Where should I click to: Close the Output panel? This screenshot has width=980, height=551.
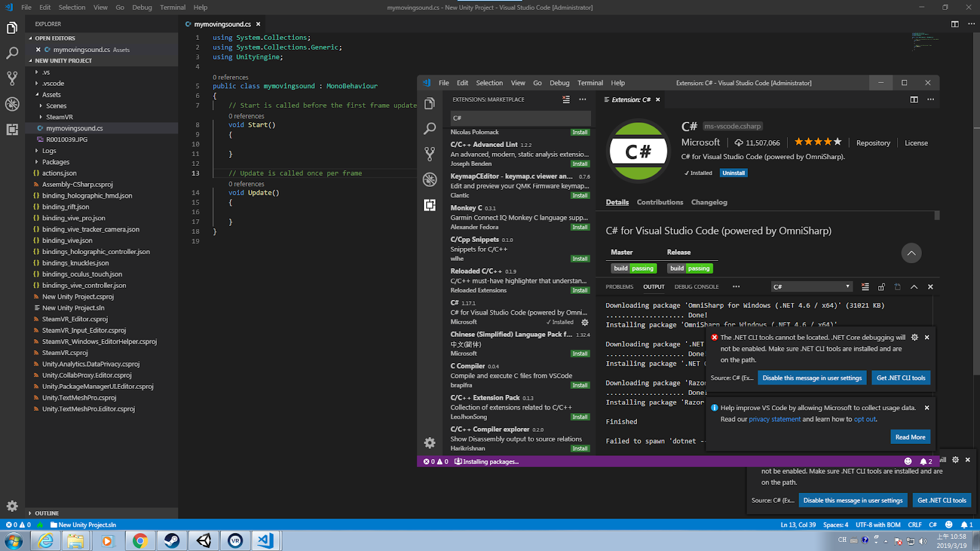(930, 287)
